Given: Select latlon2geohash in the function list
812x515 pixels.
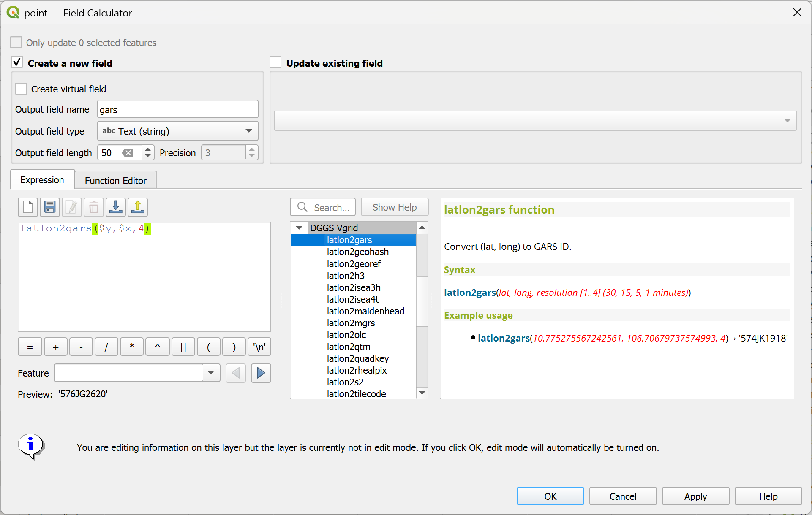Looking at the screenshot, I should coord(357,252).
